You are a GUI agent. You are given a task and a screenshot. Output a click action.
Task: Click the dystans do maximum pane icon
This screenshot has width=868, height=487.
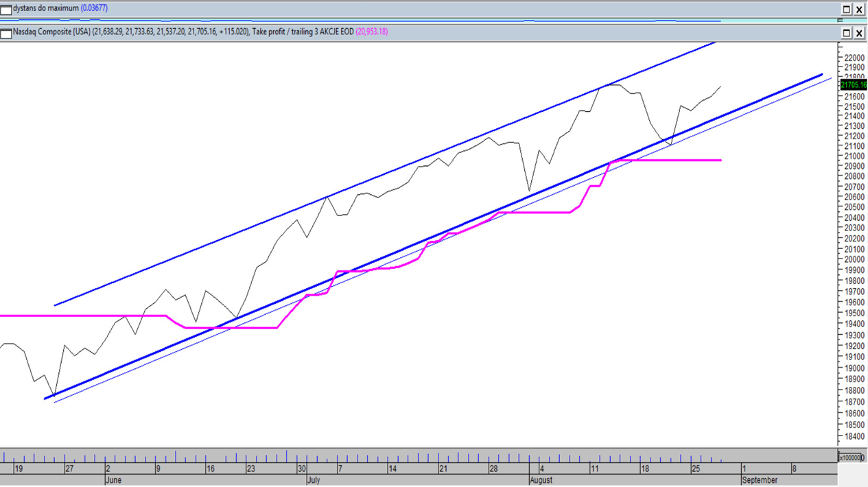pos(6,10)
